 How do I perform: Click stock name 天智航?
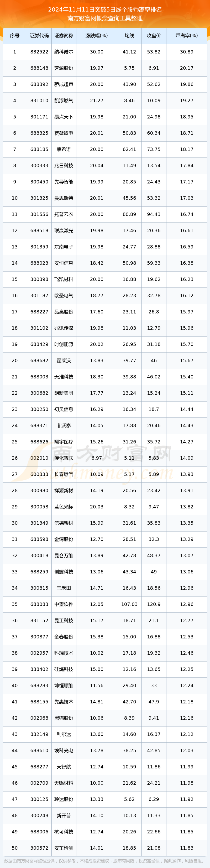click(x=64, y=767)
